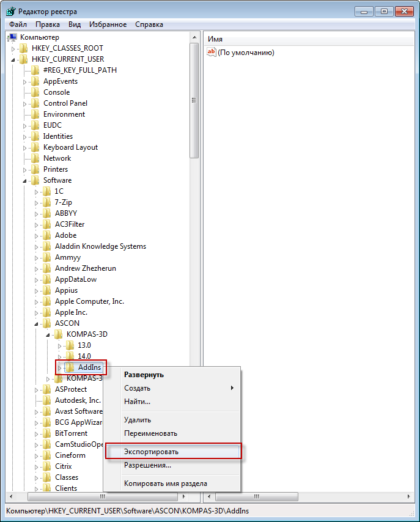
Task: Expand the HKEY_CLASSES_ROOT branch
Action: (13, 49)
